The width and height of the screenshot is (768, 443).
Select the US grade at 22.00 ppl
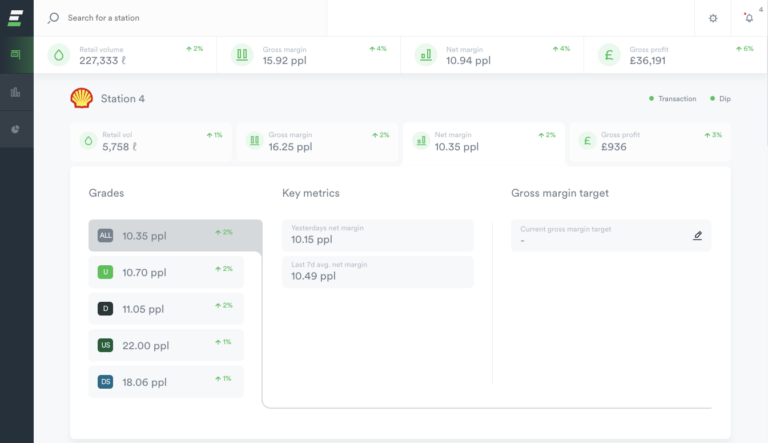(165, 345)
